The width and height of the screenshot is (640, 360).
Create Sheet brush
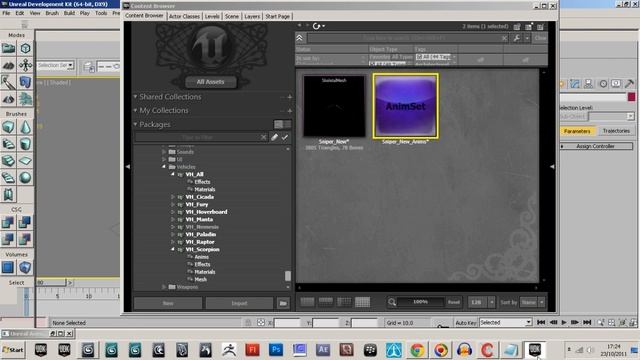coord(25,161)
